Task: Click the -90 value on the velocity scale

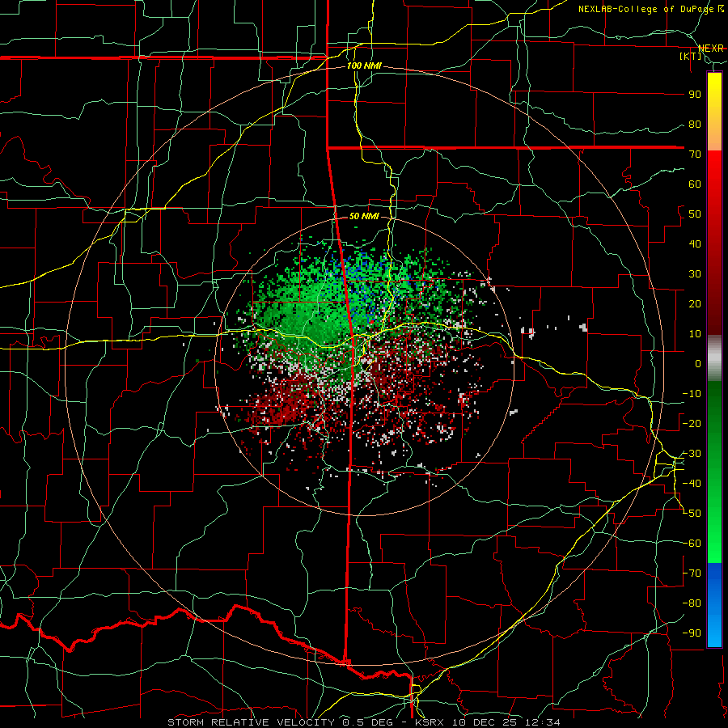Action: (x=692, y=633)
